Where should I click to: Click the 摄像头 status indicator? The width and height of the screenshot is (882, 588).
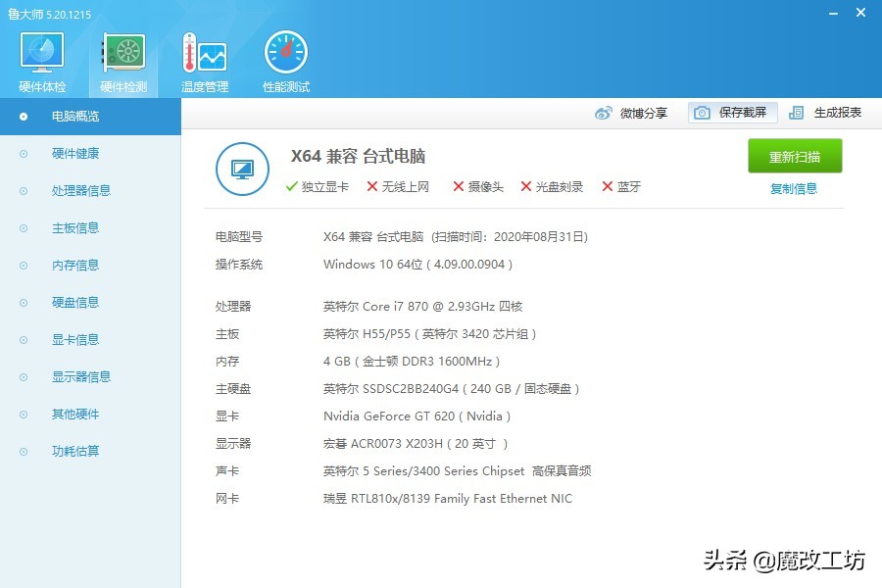pos(459,186)
